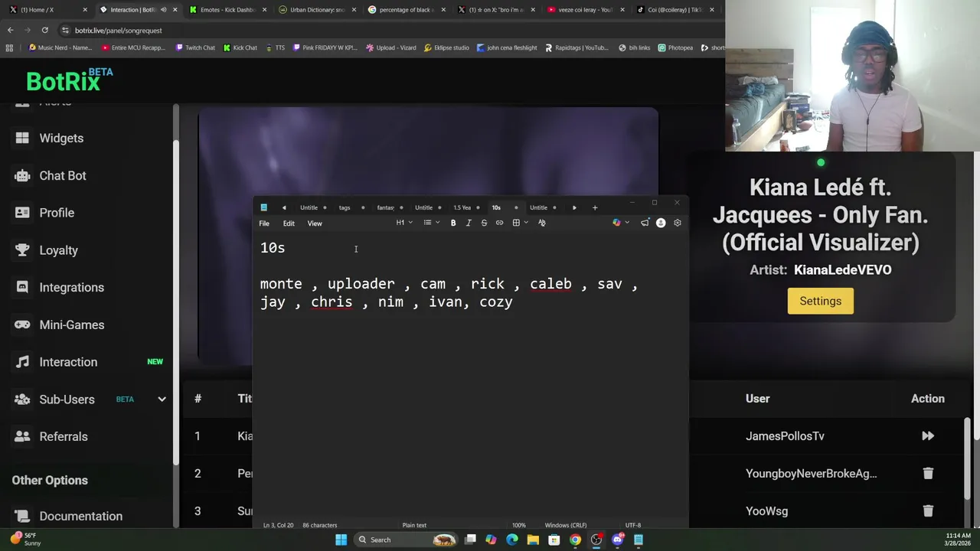Click the word "uploader" in Notepad
The image size is (980, 551).
pos(361,284)
